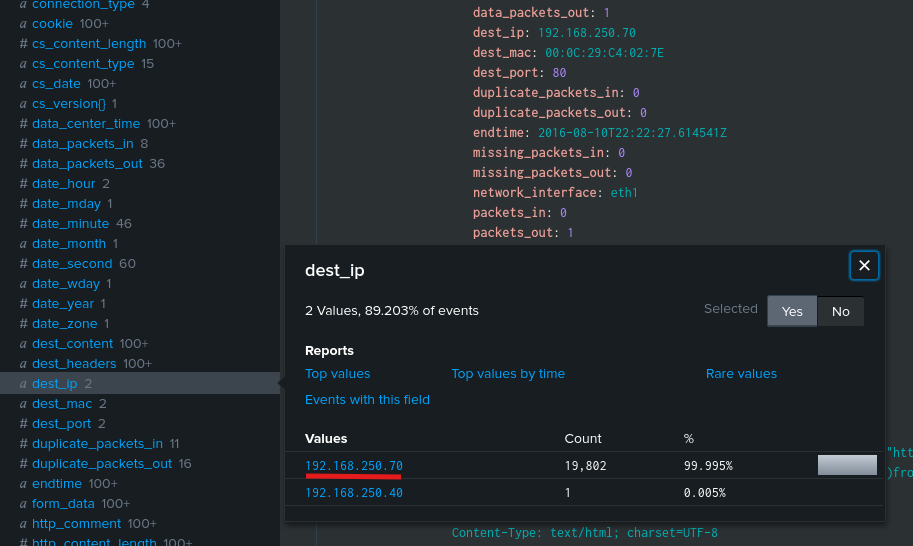This screenshot has height=546, width=913.
Task: Click the missing_packets_in value 0
Action: (621, 153)
